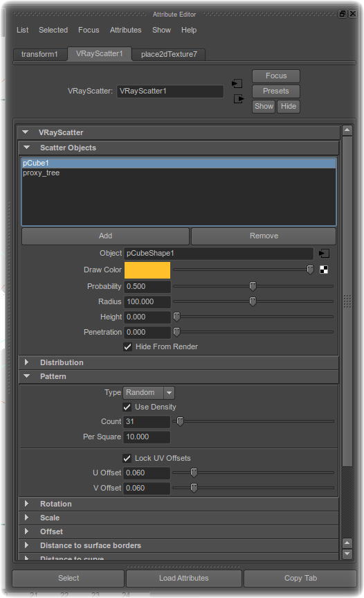Click the Show button beside Hide
The height and width of the screenshot is (598, 364).
[x=264, y=107]
